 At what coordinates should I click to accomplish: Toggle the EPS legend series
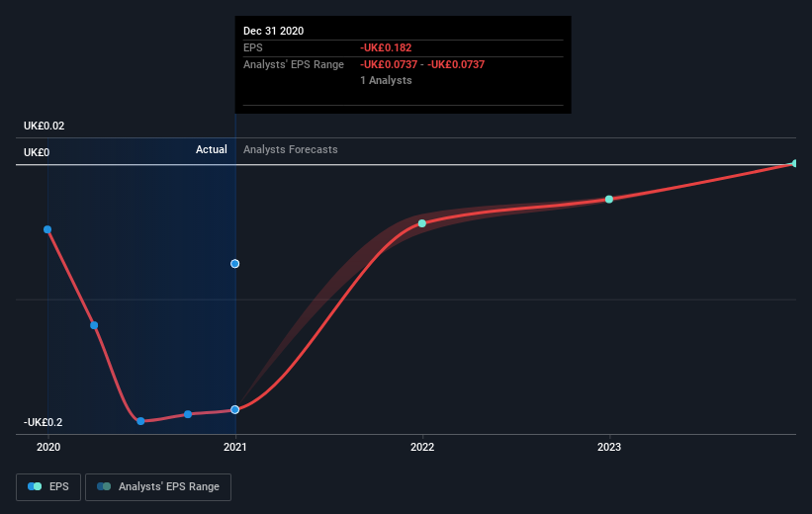point(48,486)
